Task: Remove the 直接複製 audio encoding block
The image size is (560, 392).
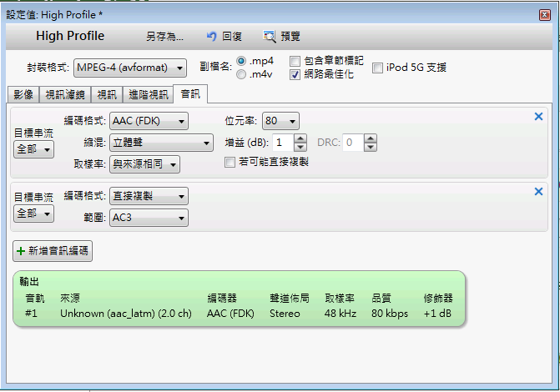Action: [538, 191]
